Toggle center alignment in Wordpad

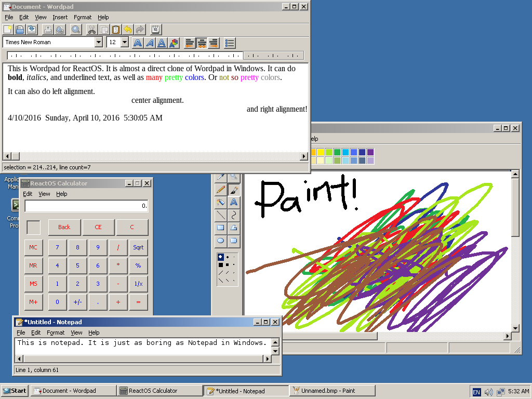coord(202,43)
